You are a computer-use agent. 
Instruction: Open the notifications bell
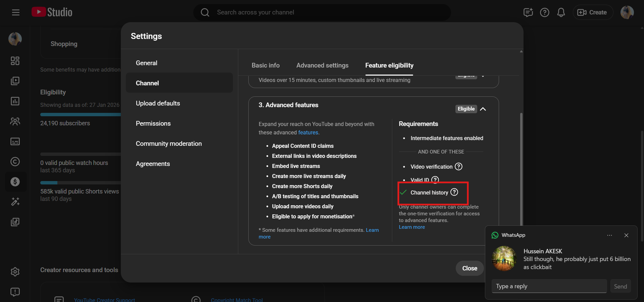pos(561,12)
